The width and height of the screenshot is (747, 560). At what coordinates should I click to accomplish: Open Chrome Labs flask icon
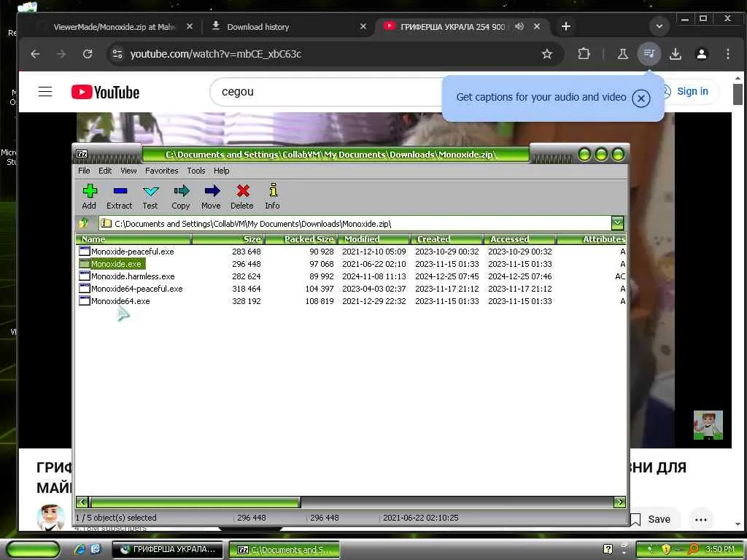pos(623,54)
